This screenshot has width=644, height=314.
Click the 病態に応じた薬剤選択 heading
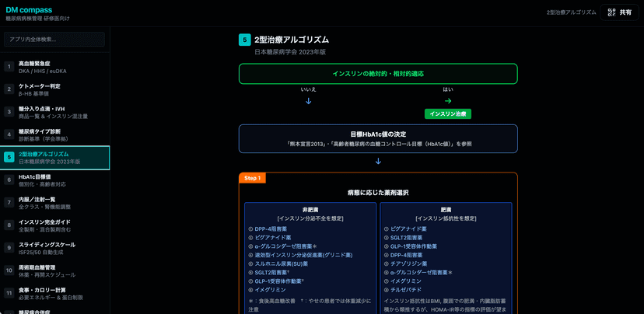point(378,193)
